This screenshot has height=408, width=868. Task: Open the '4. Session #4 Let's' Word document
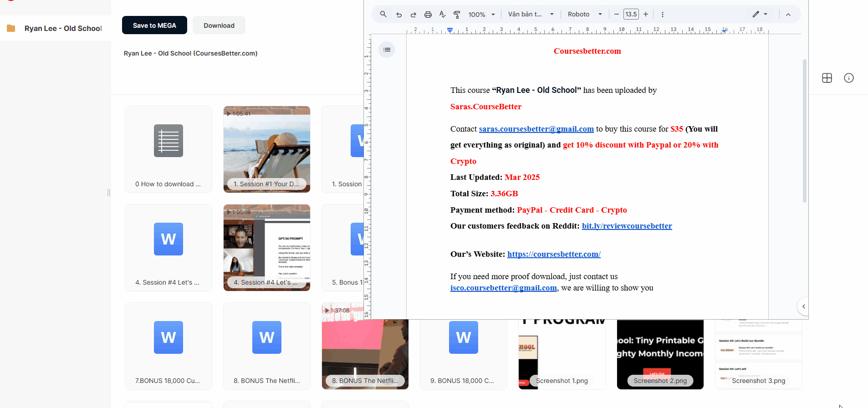point(168,248)
